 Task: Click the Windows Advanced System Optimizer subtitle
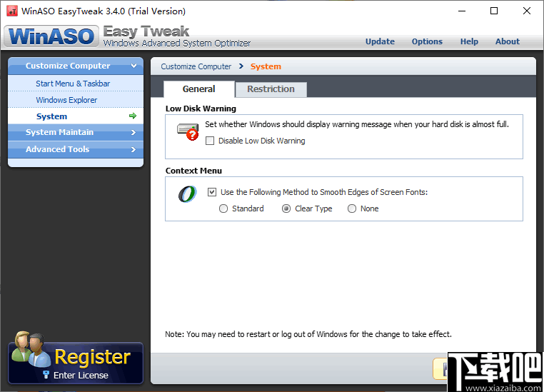coord(177,44)
